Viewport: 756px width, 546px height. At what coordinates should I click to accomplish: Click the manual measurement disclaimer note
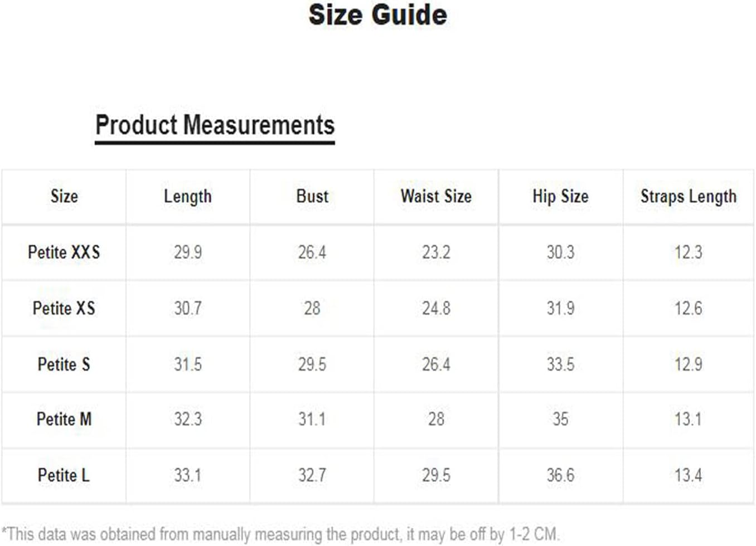[x=280, y=534]
